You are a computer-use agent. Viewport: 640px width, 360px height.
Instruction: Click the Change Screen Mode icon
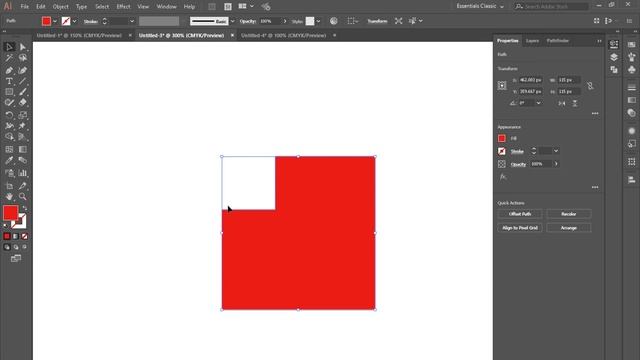pos(16,258)
